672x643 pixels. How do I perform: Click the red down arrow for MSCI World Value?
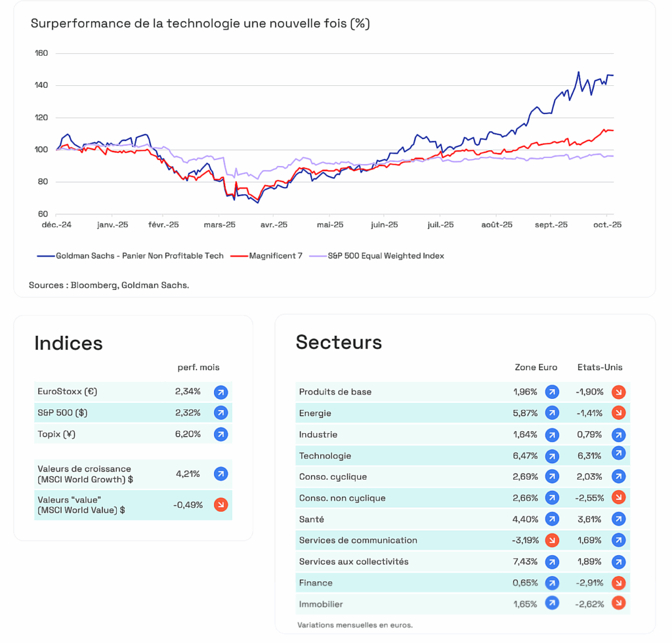coord(220,505)
